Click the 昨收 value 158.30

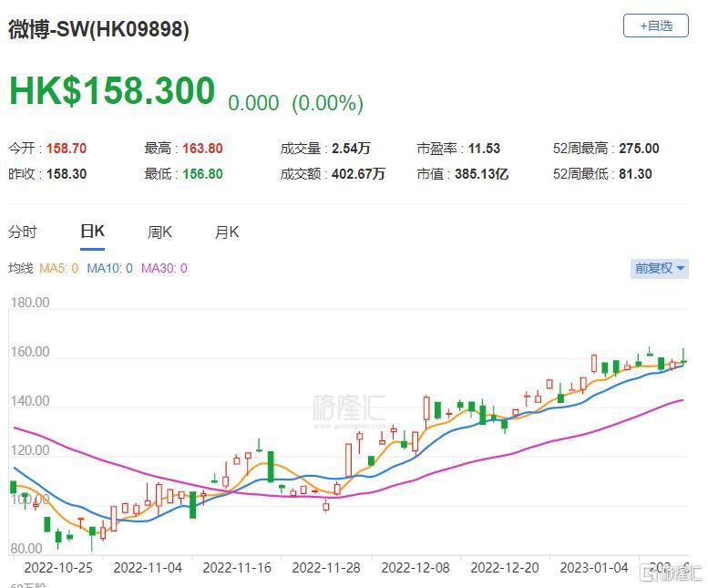[x=67, y=174]
